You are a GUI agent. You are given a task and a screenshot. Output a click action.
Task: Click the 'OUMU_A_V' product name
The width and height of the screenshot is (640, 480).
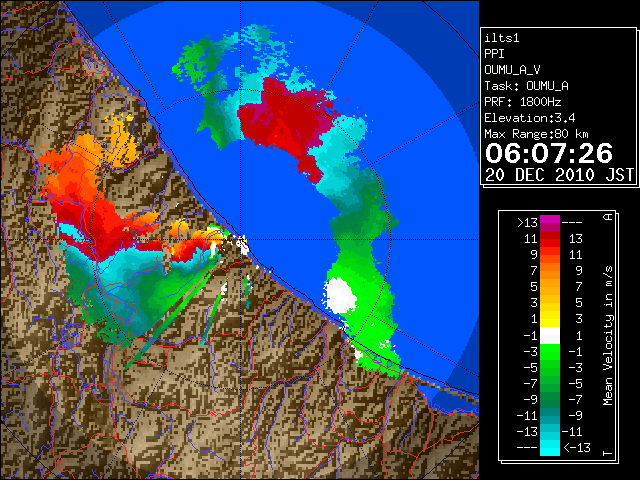pyautogui.click(x=512, y=70)
